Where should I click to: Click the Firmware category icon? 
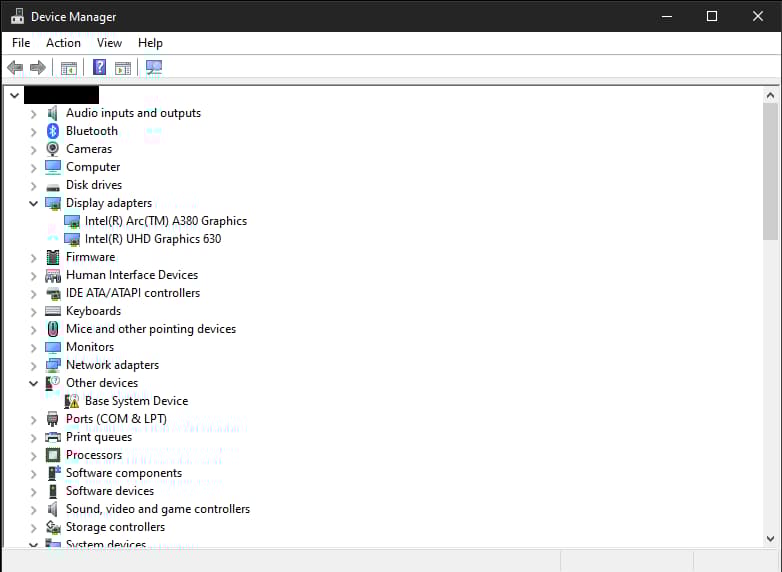53,257
